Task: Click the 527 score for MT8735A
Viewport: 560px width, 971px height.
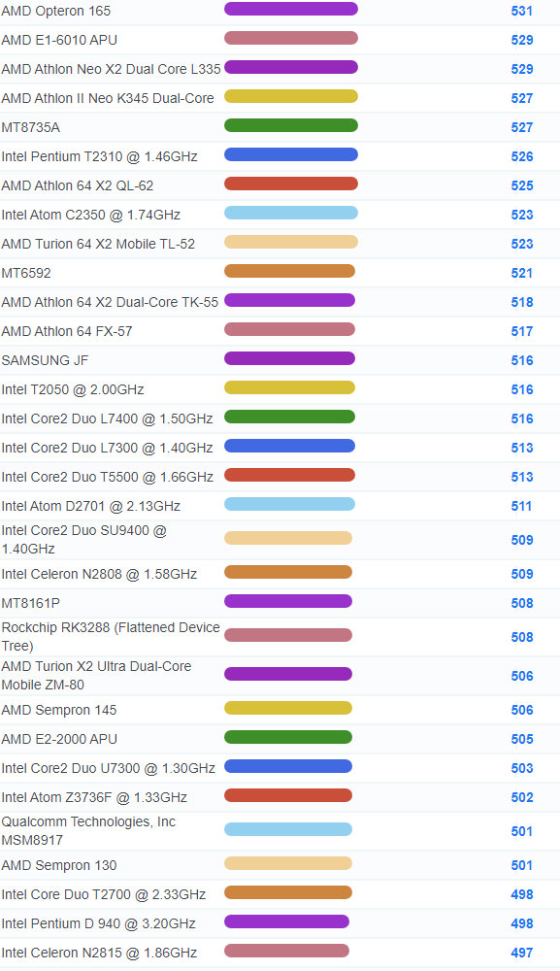Action: [x=521, y=127]
